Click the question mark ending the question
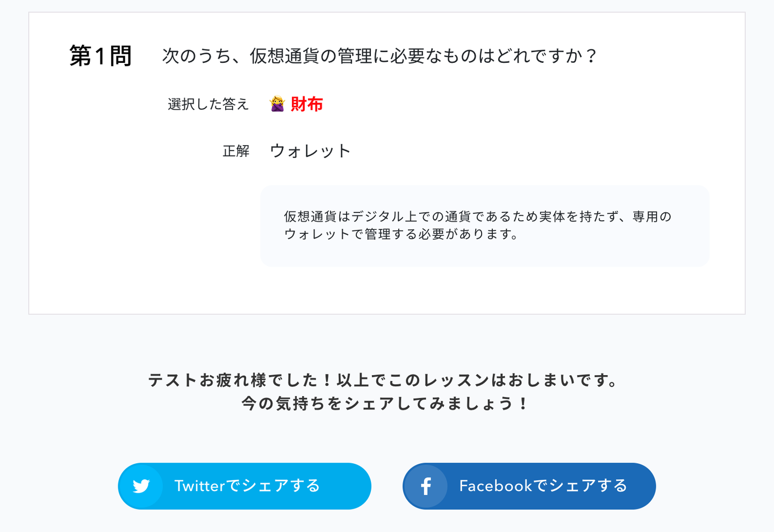The width and height of the screenshot is (774, 532). coord(591,56)
